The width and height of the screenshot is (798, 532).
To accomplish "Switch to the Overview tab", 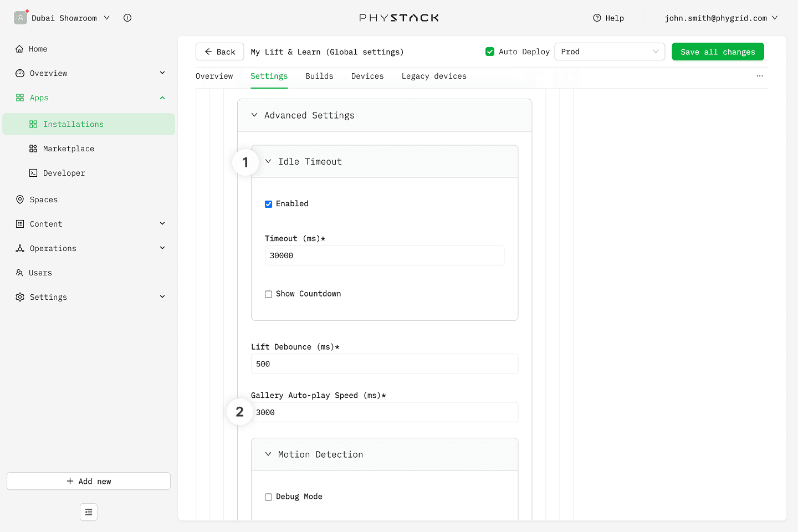I will pyautogui.click(x=214, y=76).
